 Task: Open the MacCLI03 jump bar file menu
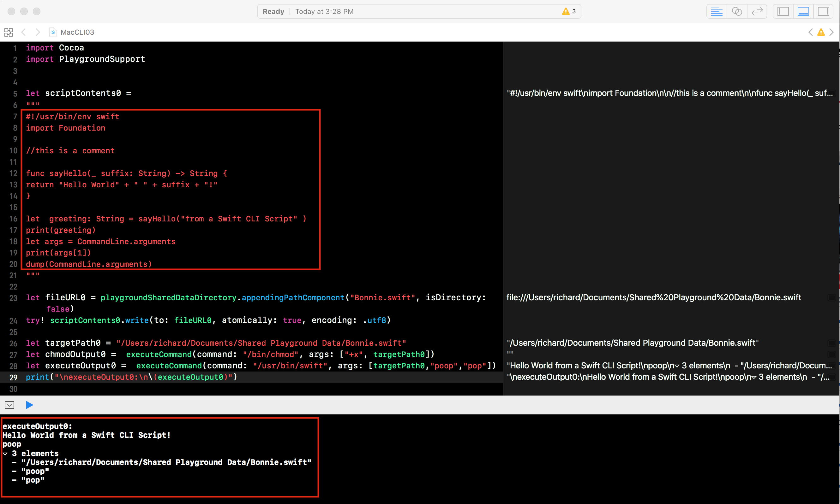pos(77,32)
